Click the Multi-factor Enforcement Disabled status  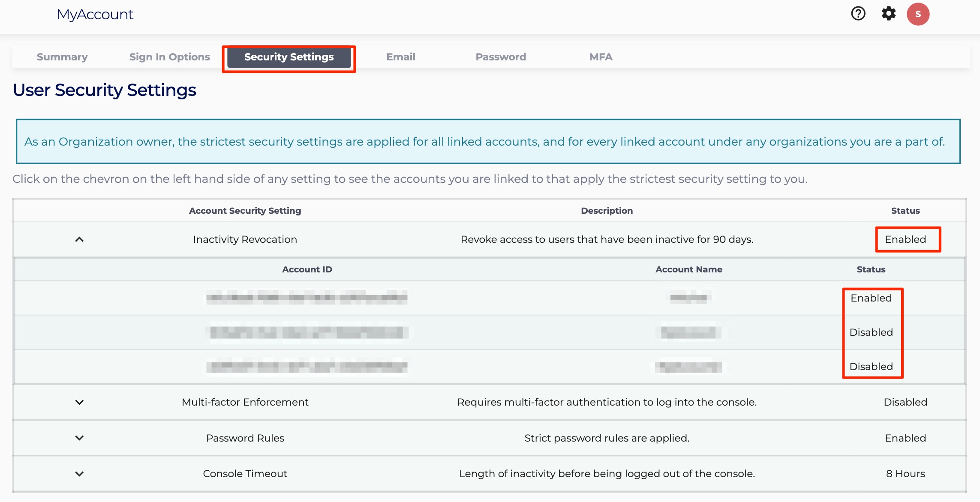(x=905, y=402)
